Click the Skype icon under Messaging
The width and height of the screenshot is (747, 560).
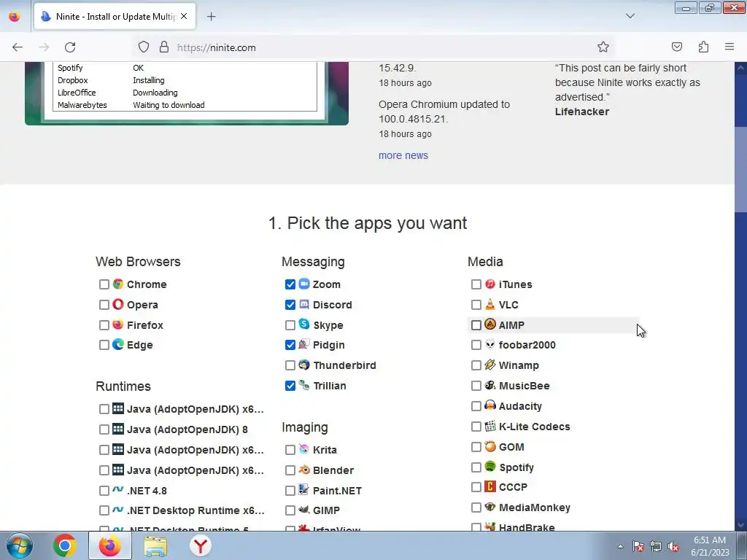point(304,324)
